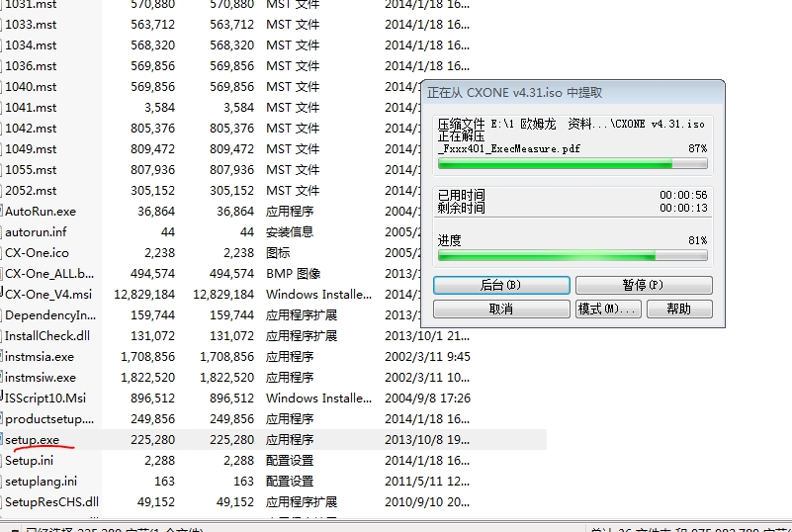The width and height of the screenshot is (792, 532).
Task: Click the 安装信息 type of autorun.inf
Action: point(290,232)
